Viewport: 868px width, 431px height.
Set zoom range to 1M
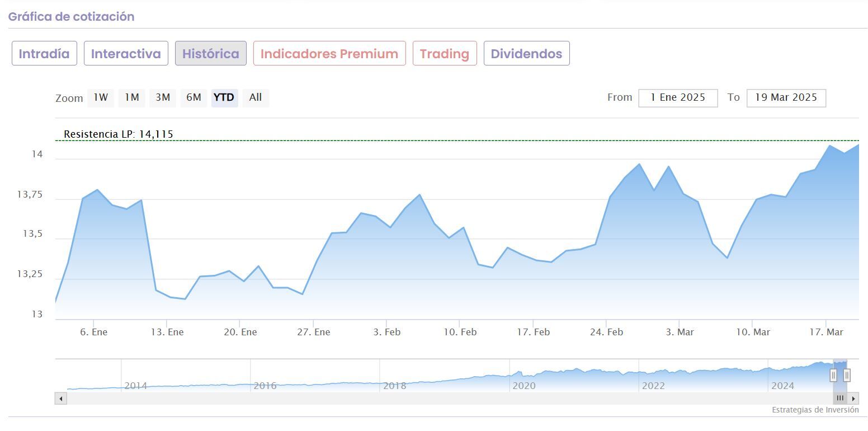131,98
